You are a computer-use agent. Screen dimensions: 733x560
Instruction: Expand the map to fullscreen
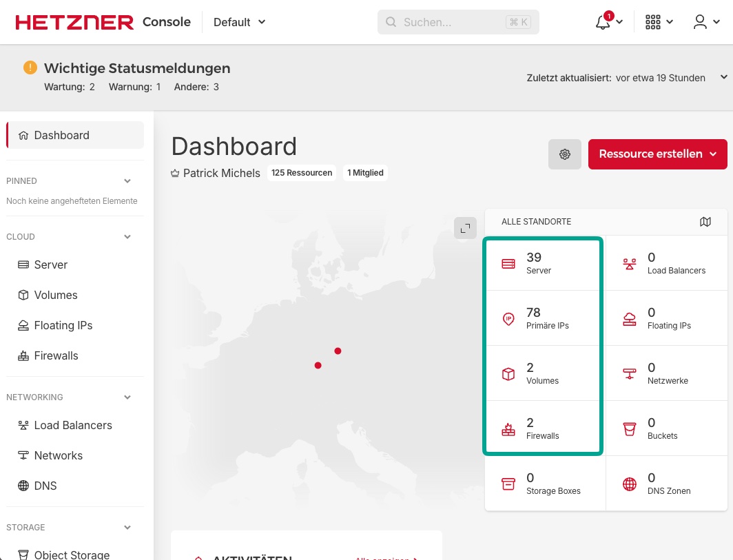(465, 228)
